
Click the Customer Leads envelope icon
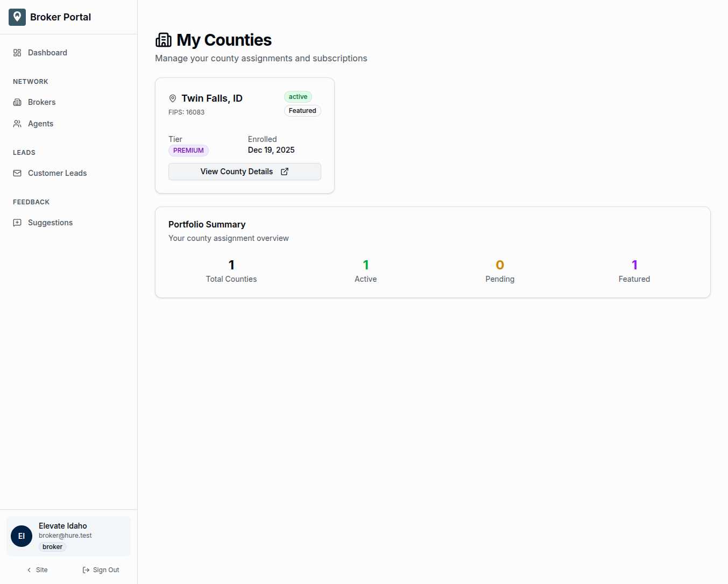pyautogui.click(x=17, y=173)
